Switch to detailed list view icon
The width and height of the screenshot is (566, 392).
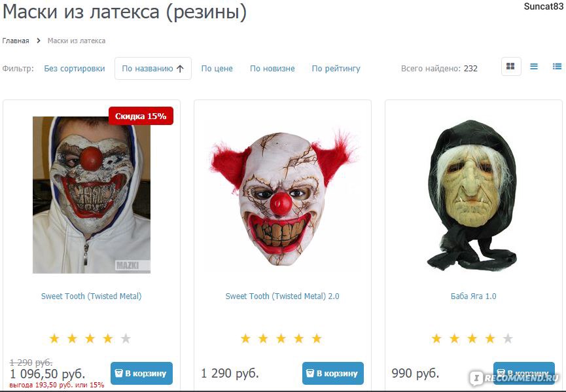(x=557, y=66)
